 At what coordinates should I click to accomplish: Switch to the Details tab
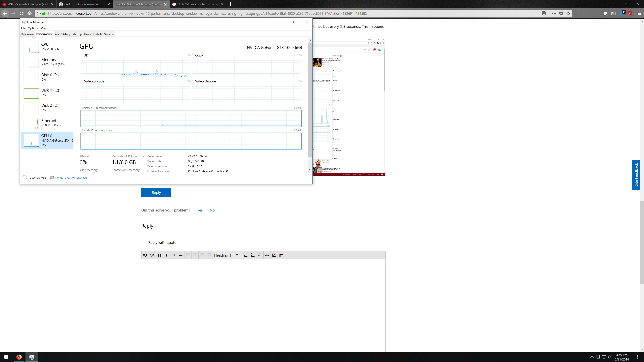97,34
